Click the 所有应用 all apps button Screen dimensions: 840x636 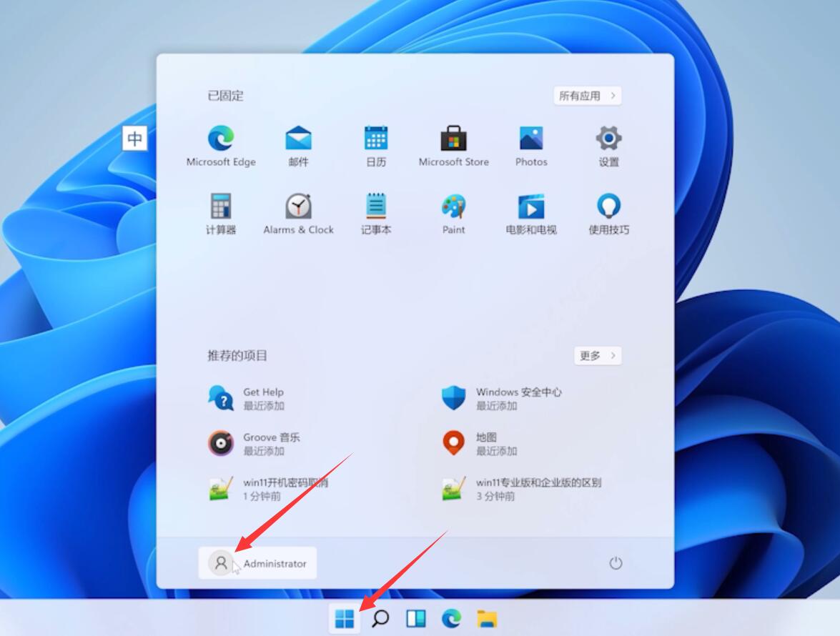pyautogui.click(x=587, y=96)
